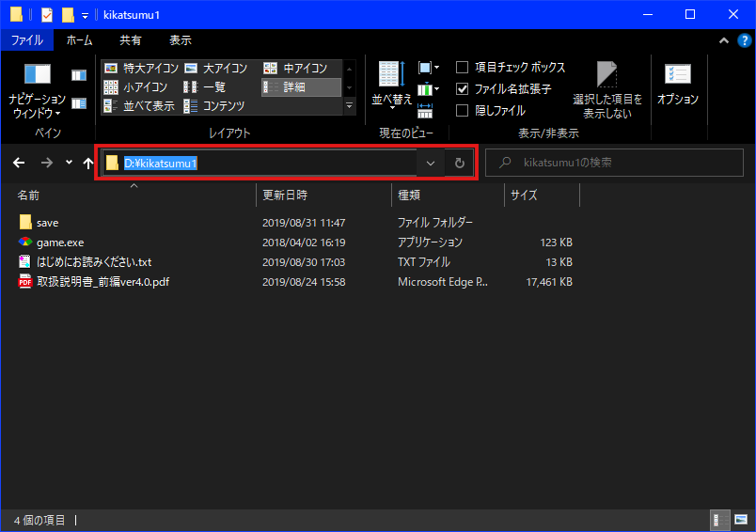756x532 pixels.
Task: Open the Sort by (並べ替え) menu
Action: click(x=391, y=86)
